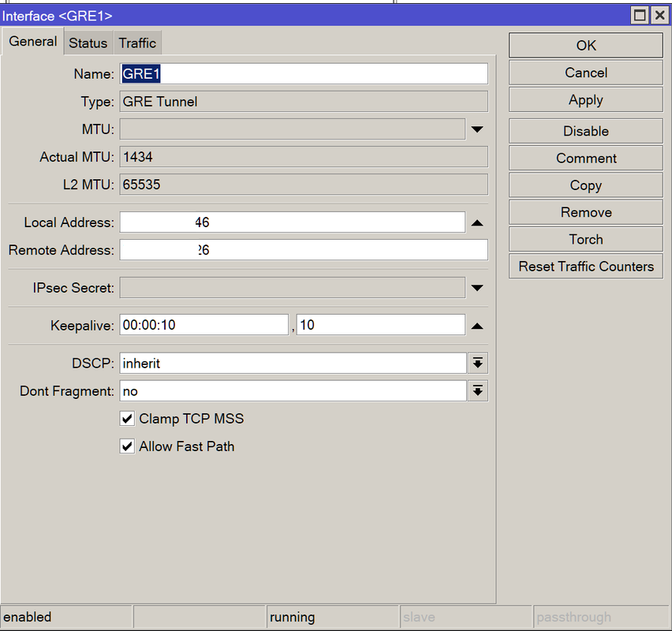Click the empty MTU field
This screenshot has height=631, width=672.
click(x=293, y=129)
